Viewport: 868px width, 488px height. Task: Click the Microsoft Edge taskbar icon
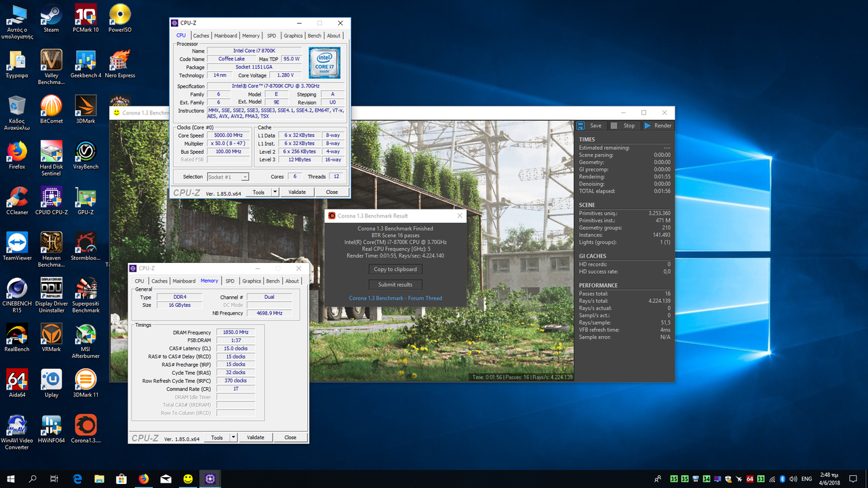tap(77, 479)
